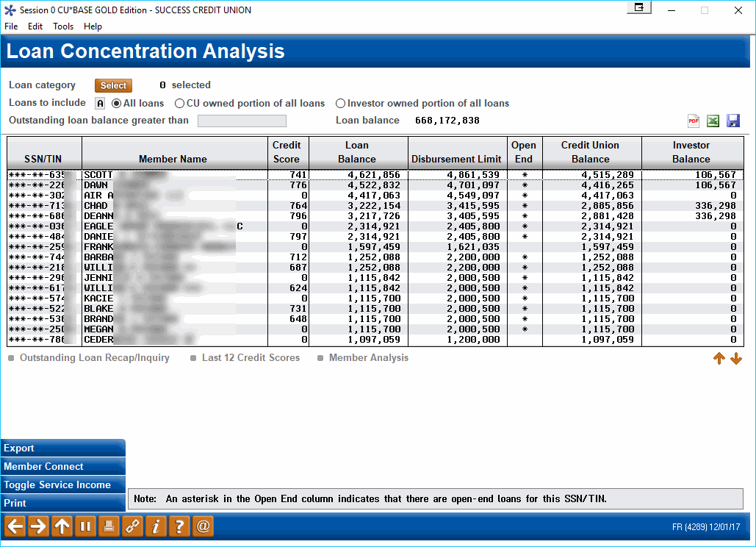Click the Disbursement Limit column header
This screenshot has width=756, height=547.
[458, 153]
